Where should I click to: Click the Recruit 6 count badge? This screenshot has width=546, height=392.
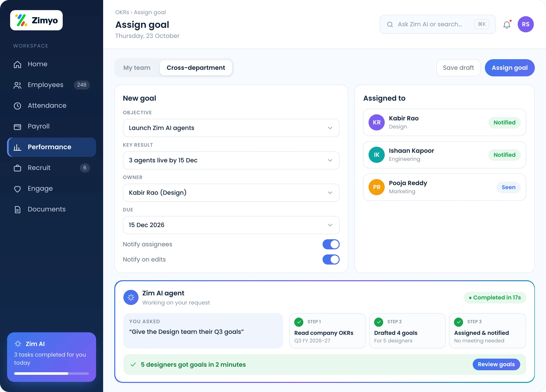coord(85,168)
